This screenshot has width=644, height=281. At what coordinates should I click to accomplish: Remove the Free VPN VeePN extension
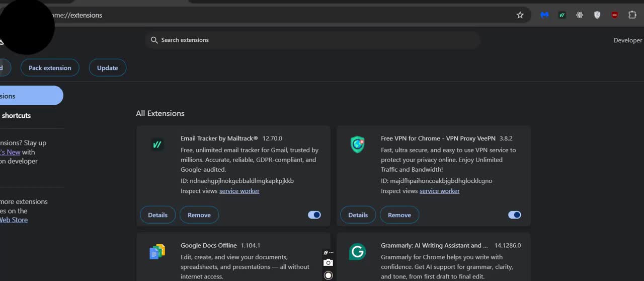[399, 215]
